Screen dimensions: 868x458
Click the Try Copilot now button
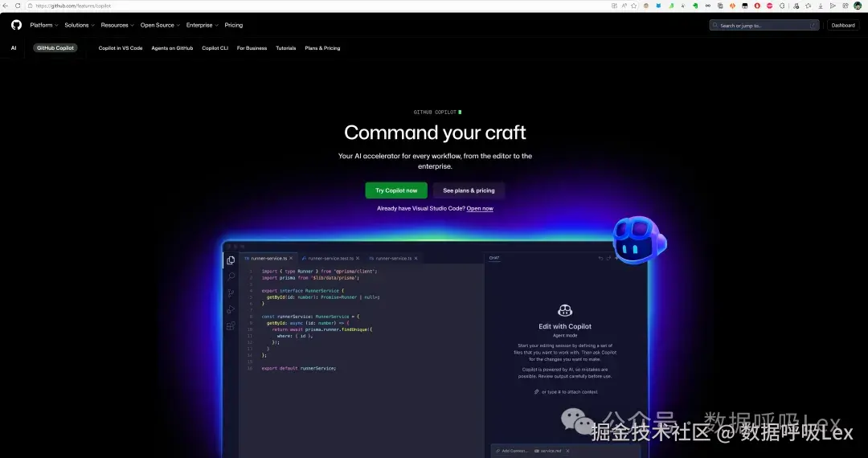point(396,190)
